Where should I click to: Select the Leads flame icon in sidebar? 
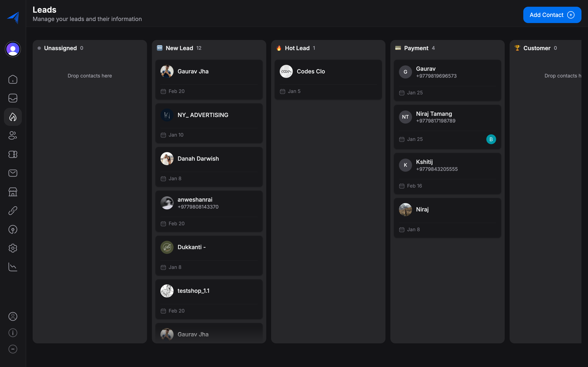pyautogui.click(x=13, y=117)
